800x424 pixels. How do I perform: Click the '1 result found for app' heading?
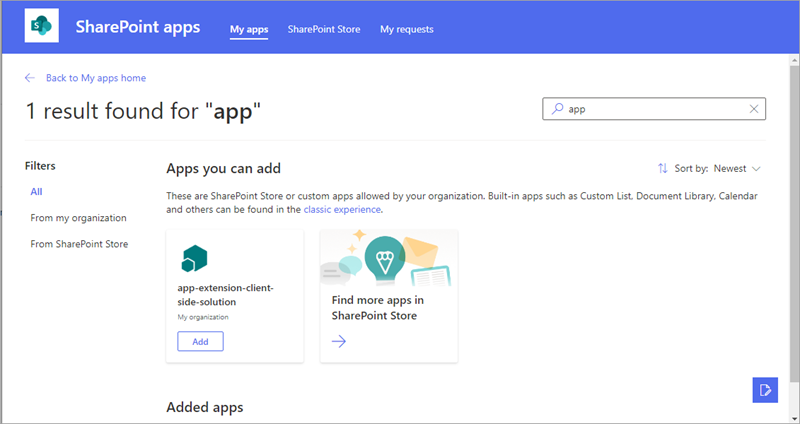[143, 111]
